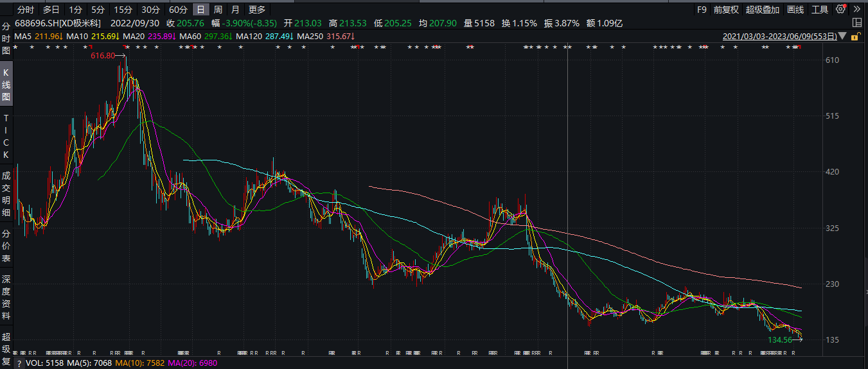This screenshot has height=369, width=868.
Task: Click the double-chevron expand icon
Action: tap(857, 10)
